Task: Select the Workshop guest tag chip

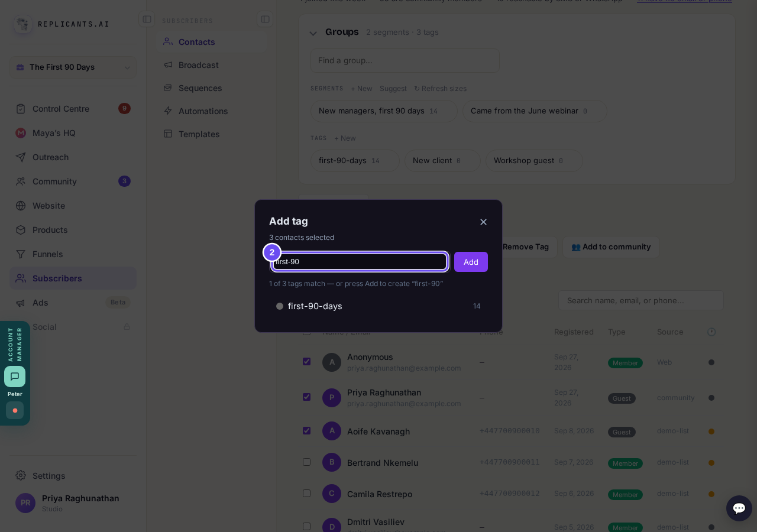Action: click(534, 161)
